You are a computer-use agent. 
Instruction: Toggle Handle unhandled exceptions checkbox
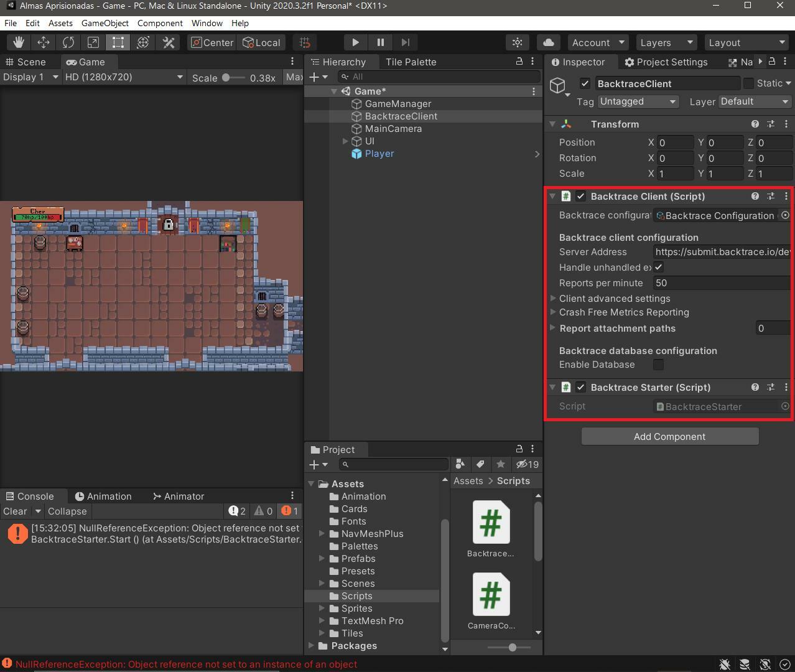pyautogui.click(x=658, y=267)
